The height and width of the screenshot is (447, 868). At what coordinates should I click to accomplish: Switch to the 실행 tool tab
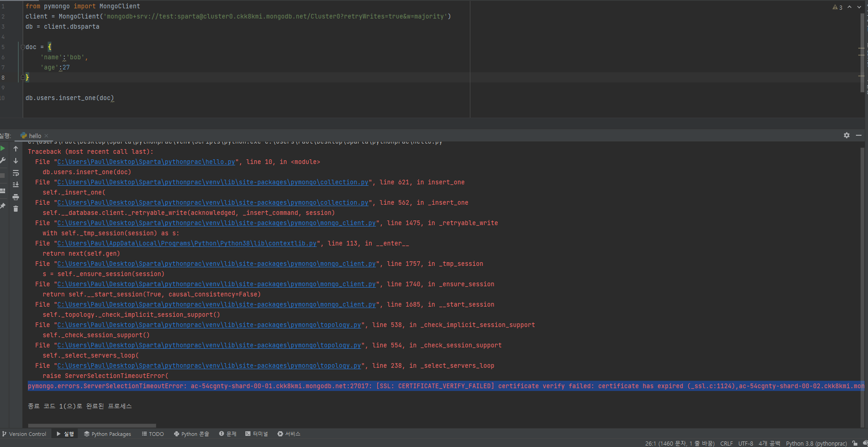point(65,434)
